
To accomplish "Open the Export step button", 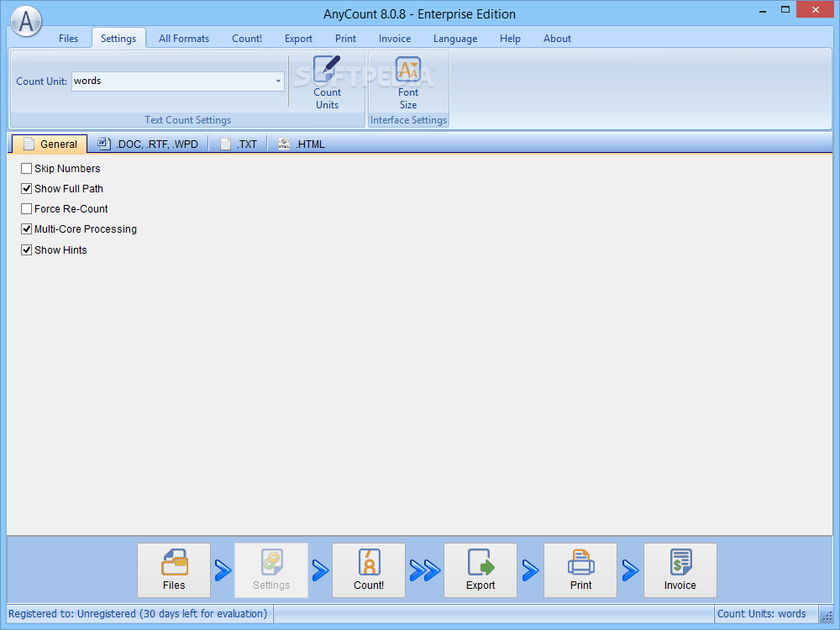I will point(480,570).
